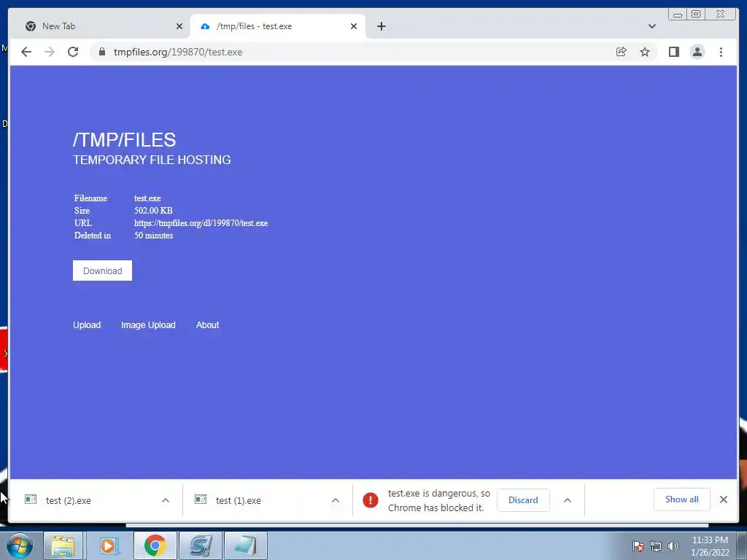Click the test.exe filename value

pyautogui.click(x=147, y=198)
